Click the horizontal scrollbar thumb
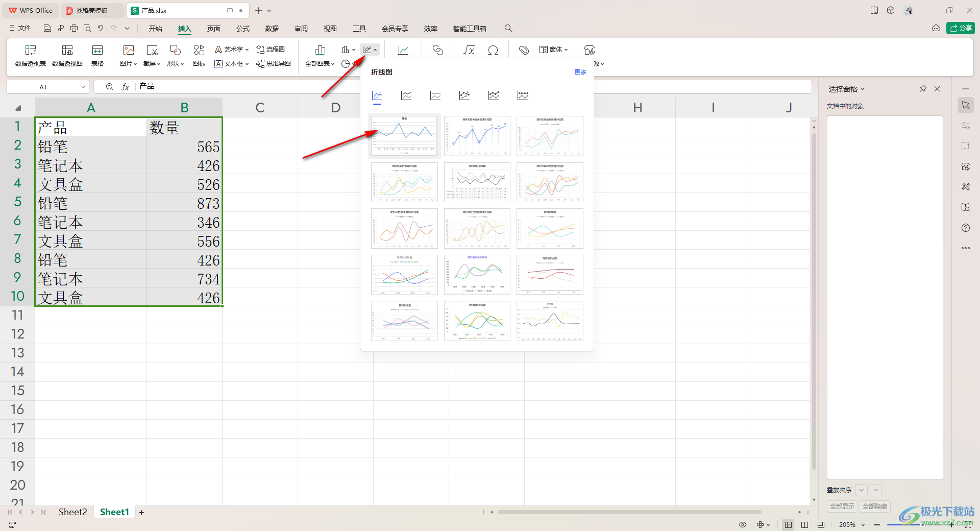 pyautogui.click(x=629, y=512)
